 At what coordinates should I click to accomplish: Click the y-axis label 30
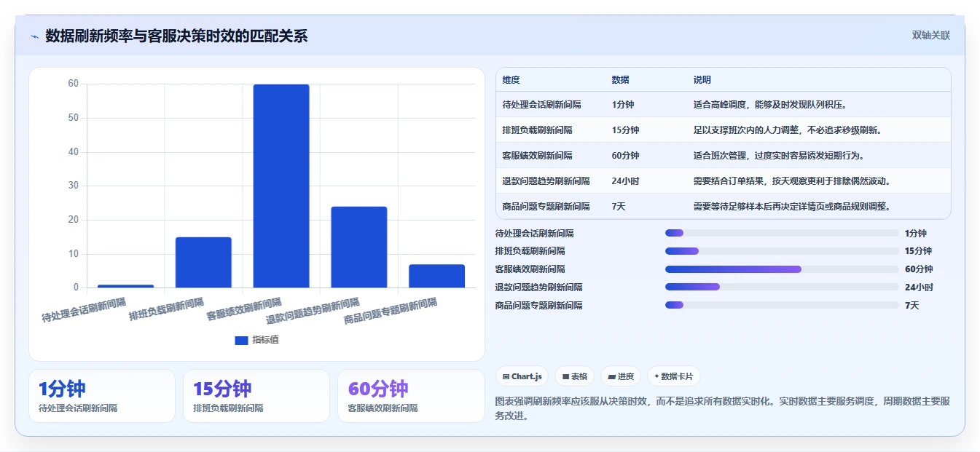[x=73, y=186]
